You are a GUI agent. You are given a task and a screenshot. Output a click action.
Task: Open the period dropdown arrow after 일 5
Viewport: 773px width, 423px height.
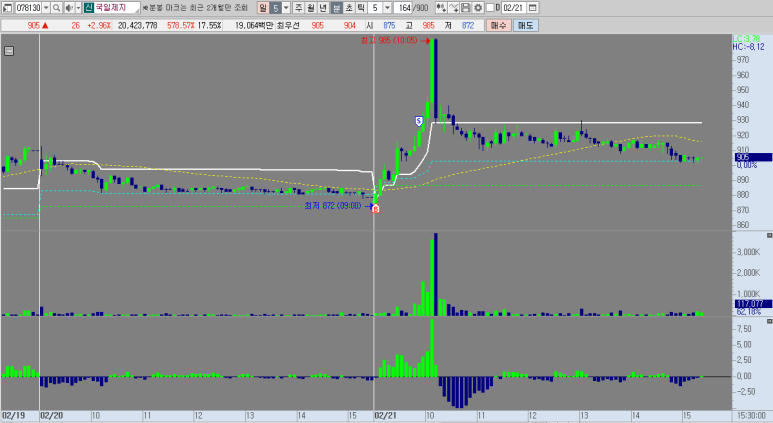tap(286, 8)
